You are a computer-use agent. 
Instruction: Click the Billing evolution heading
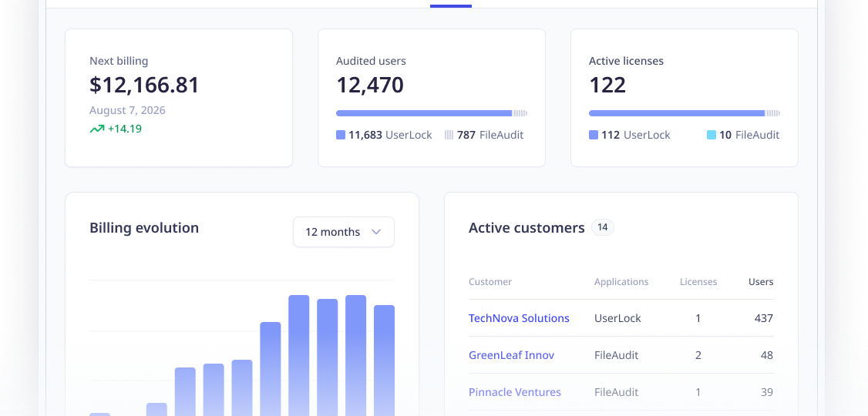click(144, 228)
